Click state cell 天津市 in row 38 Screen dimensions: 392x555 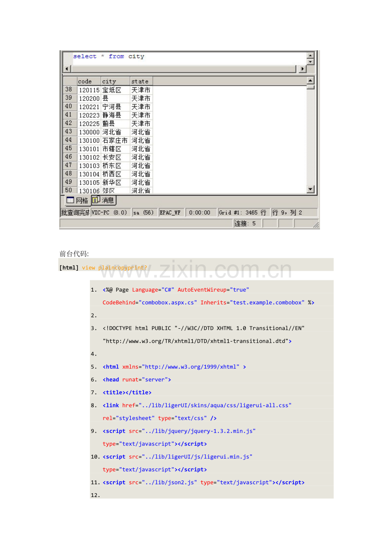(141, 90)
